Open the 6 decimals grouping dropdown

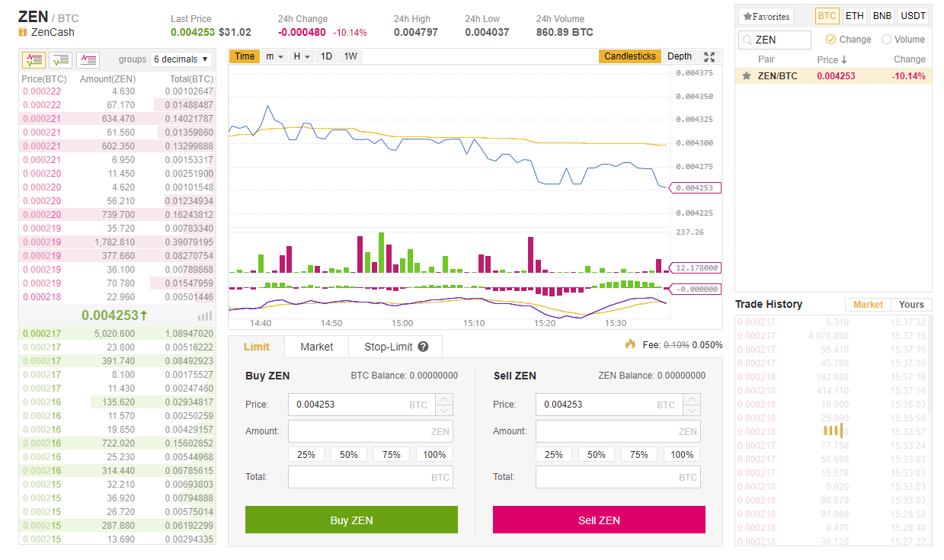click(181, 59)
